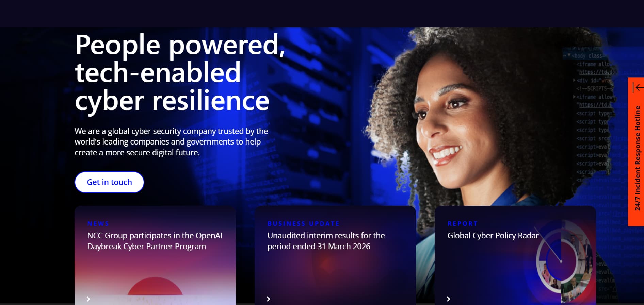Click the chevron arrow on the Report card
Viewport: 644px width, 305px height.
click(x=449, y=299)
